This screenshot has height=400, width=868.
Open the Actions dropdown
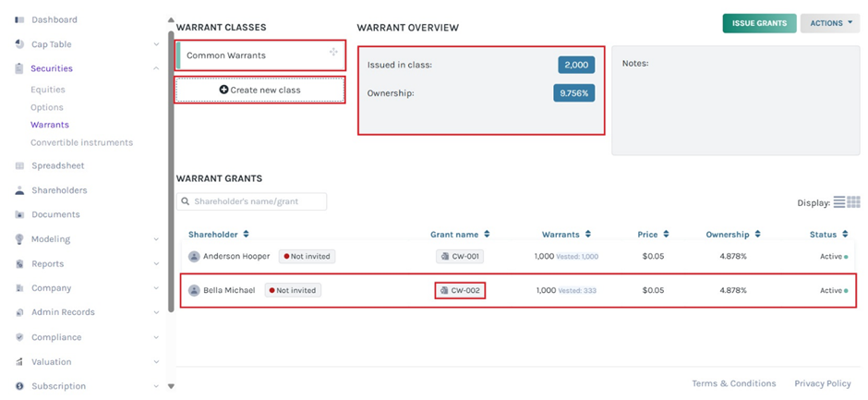[829, 23]
